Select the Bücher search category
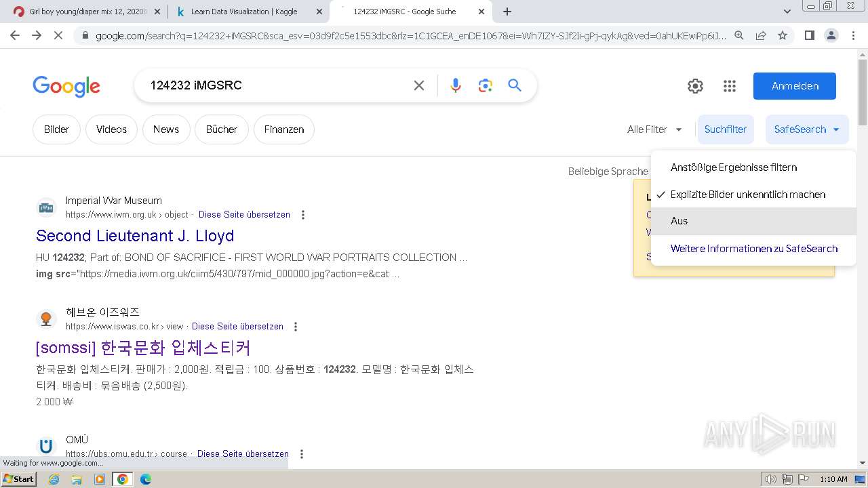Screen dimensions: 868x488 pyautogui.click(x=222, y=129)
